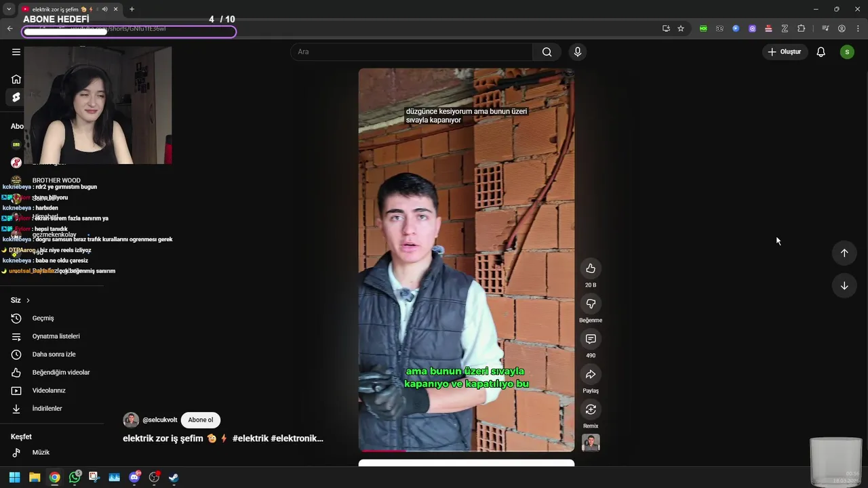Open the green S account avatar
The image size is (868, 488).
847,52
